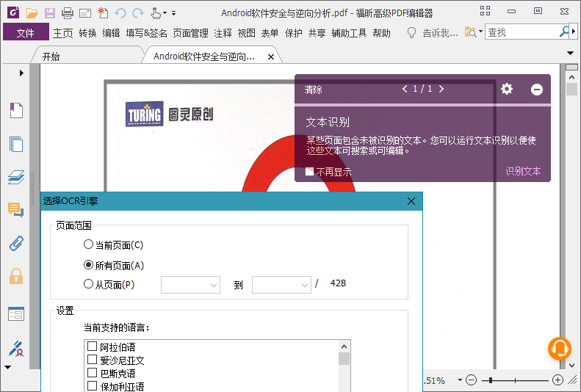This screenshot has width=581, height=392.
Task: Open the attachments paperclip panel
Action: click(16, 243)
